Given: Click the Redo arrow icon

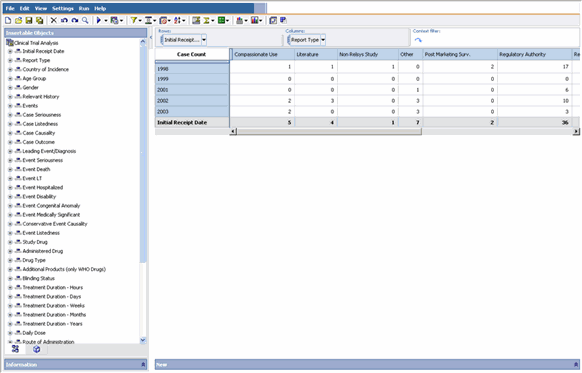Looking at the screenshot, I should click(75, 20).
